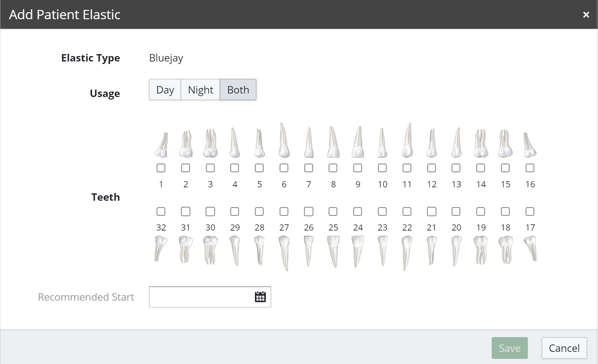This screenshot has height=364, width=598.
Task: Click tooth number label 12
Action: 432,184
